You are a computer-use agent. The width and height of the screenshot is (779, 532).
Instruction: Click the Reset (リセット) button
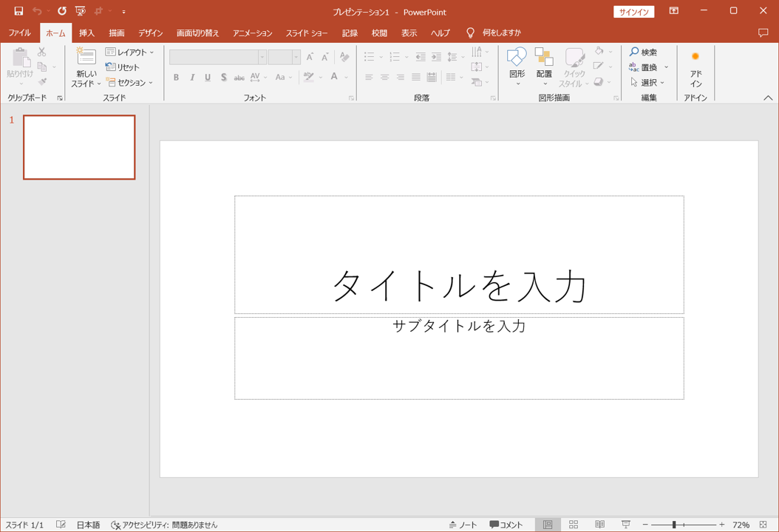tap(123, 67)
